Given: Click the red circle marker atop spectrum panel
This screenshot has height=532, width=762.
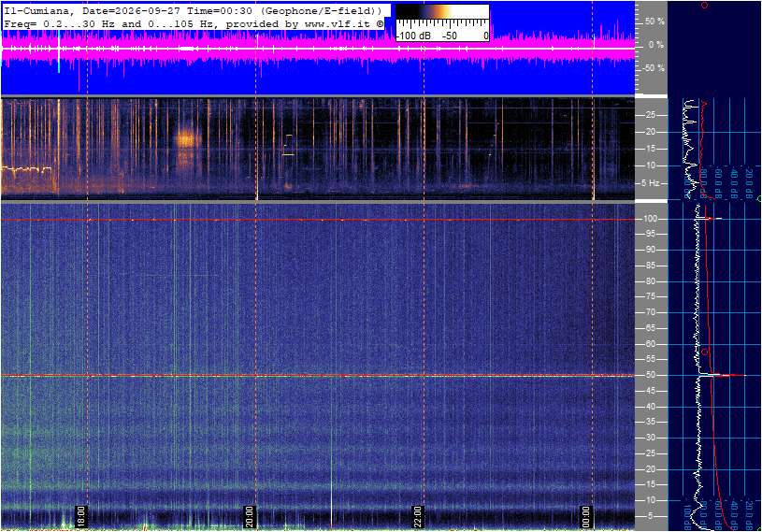Looking at the screenshot, I should [705, 6].
